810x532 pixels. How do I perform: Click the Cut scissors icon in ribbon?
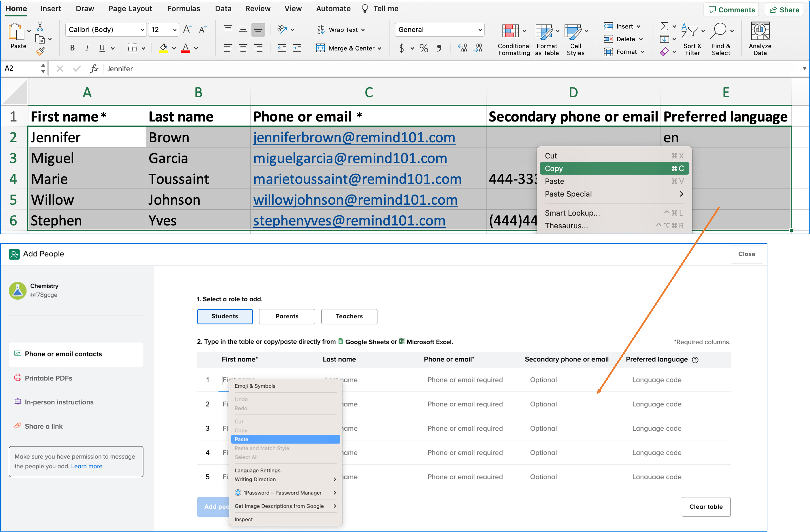(40, 27)
